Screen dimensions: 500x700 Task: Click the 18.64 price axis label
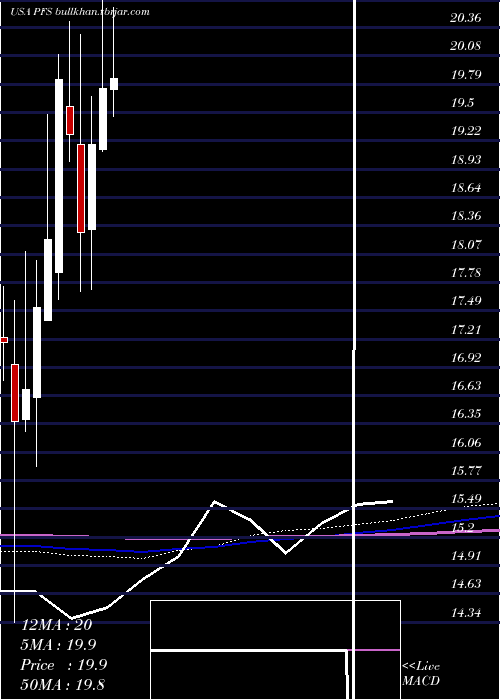pyautogui.click(x=466, y=188)
